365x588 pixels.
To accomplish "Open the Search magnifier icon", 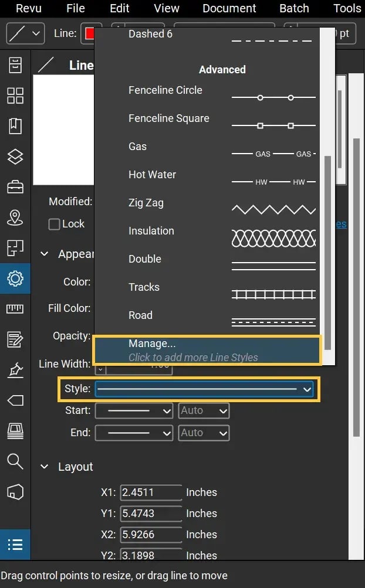I will tap(15, 461).
